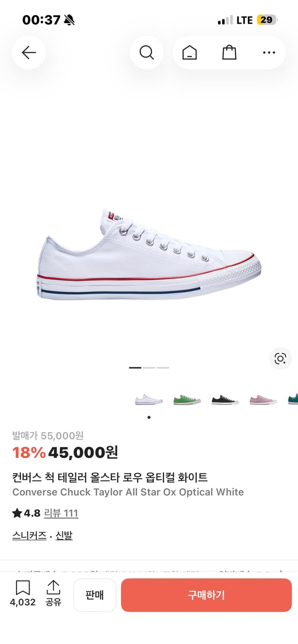The height and width of the screenshot is (644, 298).
Task: Jump to second image page indicator
Action: tap(149, 368)
